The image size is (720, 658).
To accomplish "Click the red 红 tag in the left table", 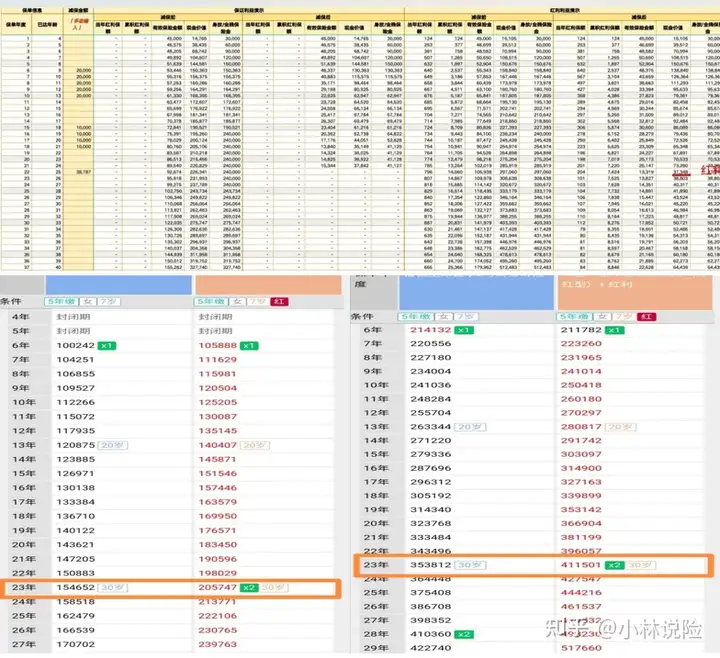I will coord(279,302).
